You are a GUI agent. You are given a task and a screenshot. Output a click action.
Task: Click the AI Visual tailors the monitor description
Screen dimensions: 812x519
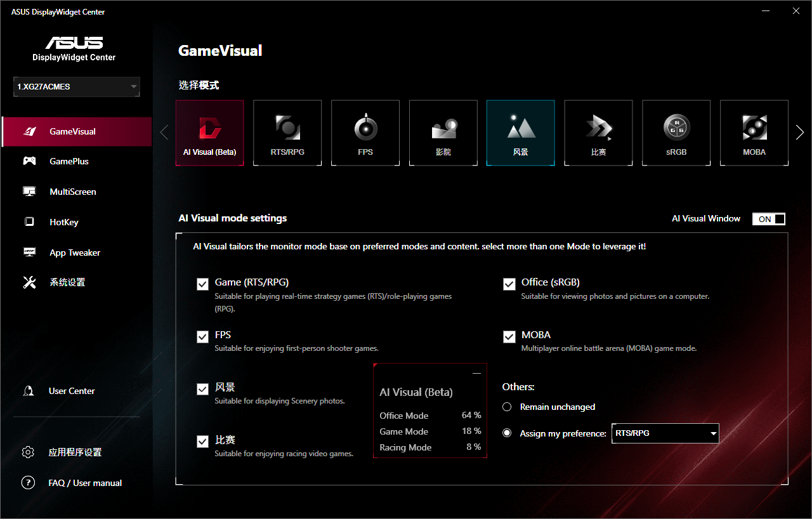point(419,246)
